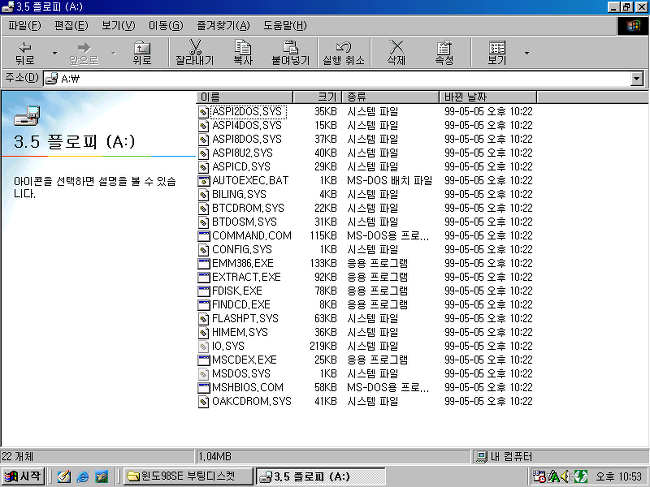Select the ASPI8U2.SYS file icon

tap(203, 153)
